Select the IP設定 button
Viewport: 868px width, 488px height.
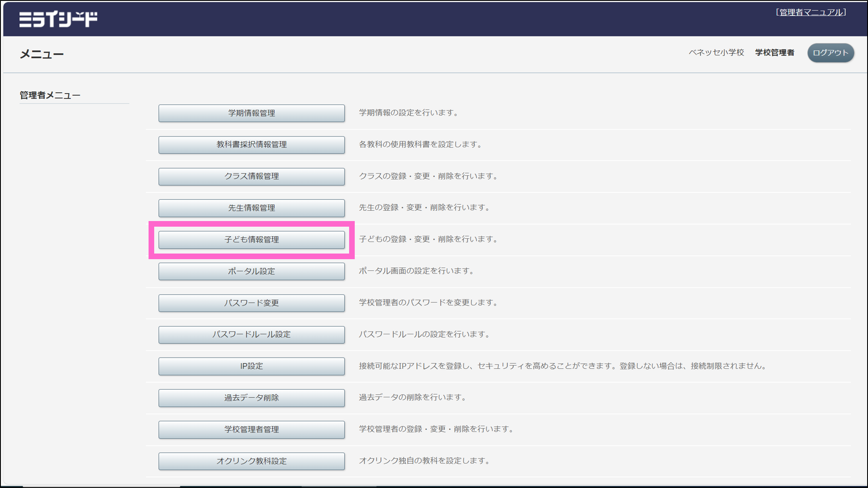(251, 366)
